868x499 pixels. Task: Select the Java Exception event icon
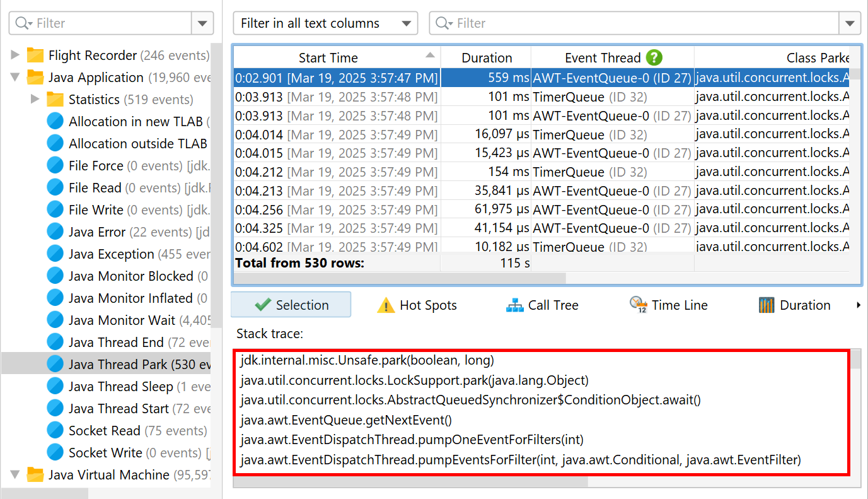coord(55,254)
